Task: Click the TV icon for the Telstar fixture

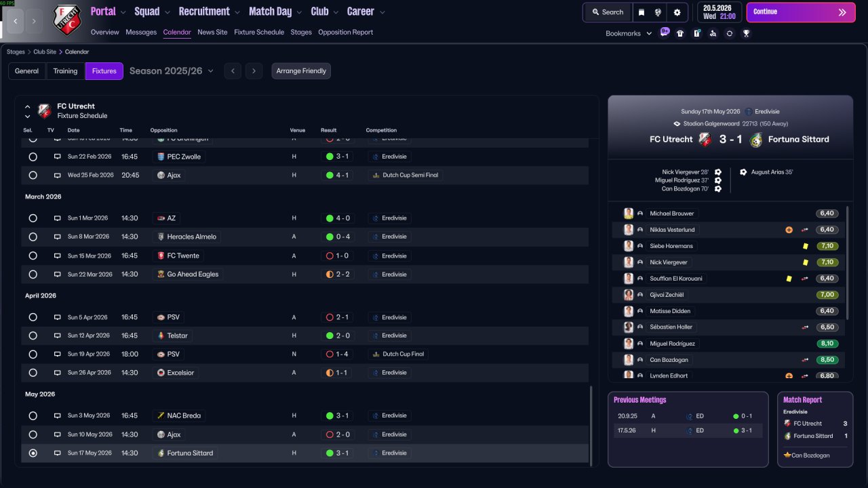Action: click(58, 335)
